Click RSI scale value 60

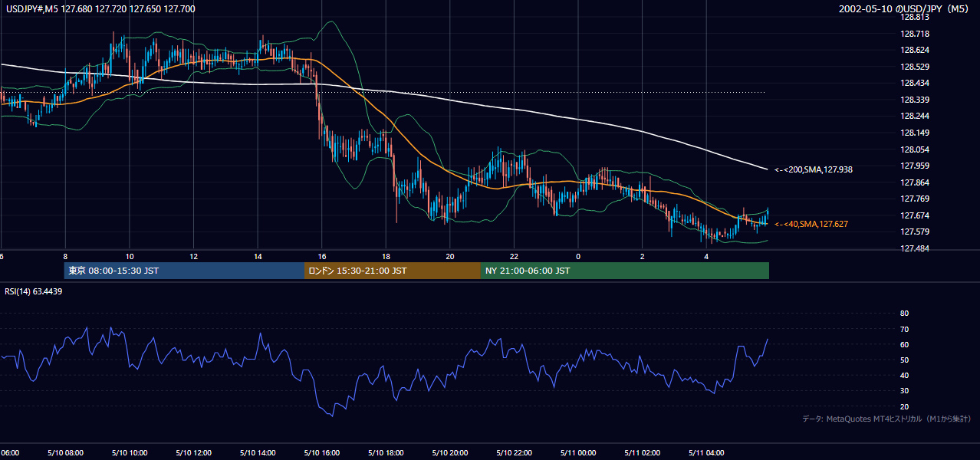[904, 344]
